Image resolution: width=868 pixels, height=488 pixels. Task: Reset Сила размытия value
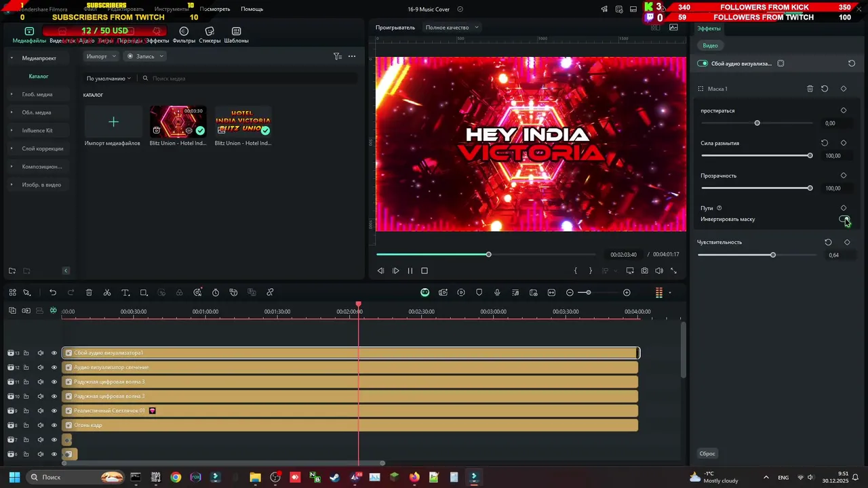(825, 143)
